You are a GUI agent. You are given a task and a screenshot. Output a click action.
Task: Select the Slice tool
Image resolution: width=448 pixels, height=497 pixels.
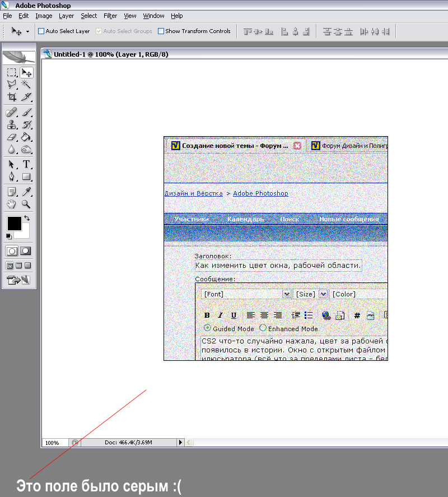pyautogui.click(x=26, y=97)
